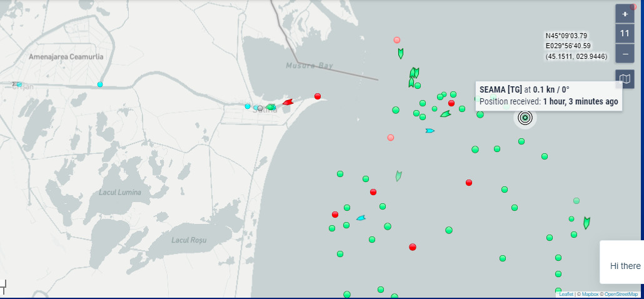Select the cyan vessel below the green anchorage cluster
The image size is (644, 299).
(430, 131)
